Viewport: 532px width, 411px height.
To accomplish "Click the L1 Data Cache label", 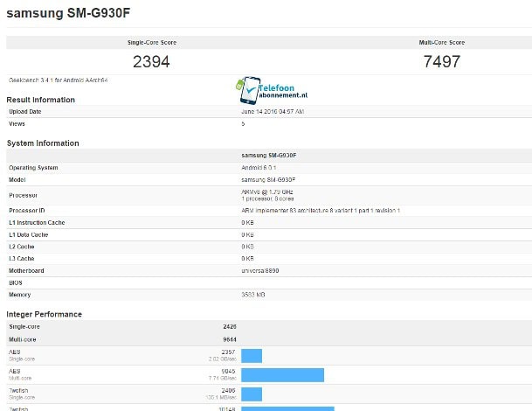I will point(29,234).
